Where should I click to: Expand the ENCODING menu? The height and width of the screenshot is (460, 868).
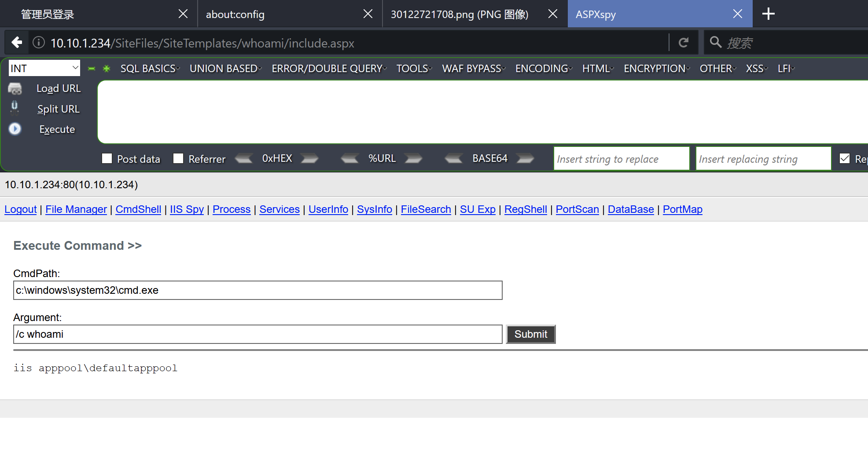coord(544,69)
